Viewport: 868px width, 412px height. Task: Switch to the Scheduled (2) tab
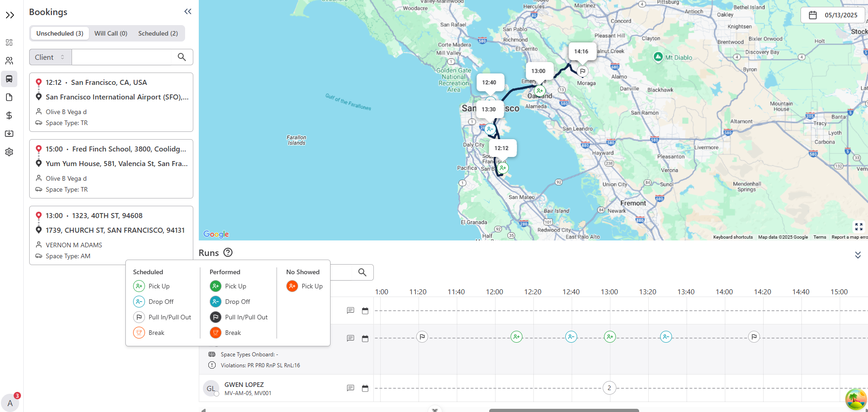(x=158, y=33)
